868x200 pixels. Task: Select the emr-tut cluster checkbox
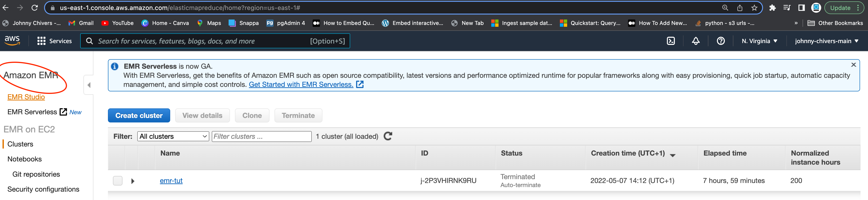118,180
